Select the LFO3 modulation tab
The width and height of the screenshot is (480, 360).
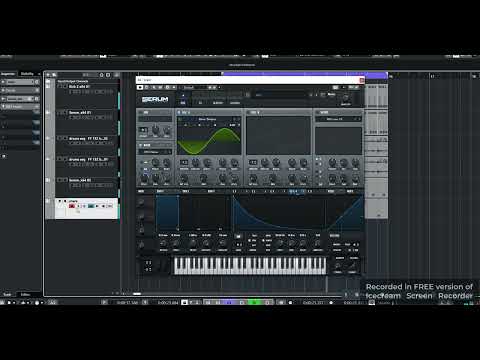pyautogui.click(x=272, y=191)
